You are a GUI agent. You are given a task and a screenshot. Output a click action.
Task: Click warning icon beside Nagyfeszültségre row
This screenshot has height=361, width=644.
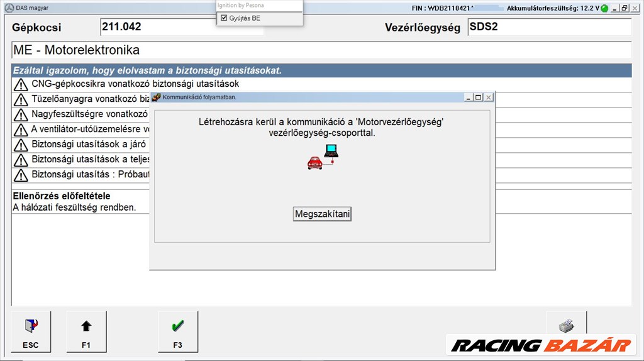pos(21,115)
